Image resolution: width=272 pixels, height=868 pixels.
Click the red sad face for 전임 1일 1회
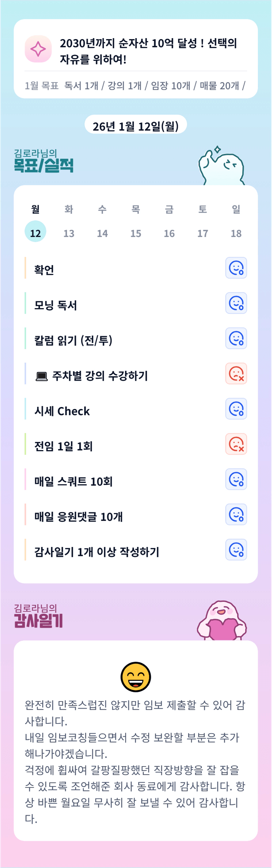tap(236, 444)
